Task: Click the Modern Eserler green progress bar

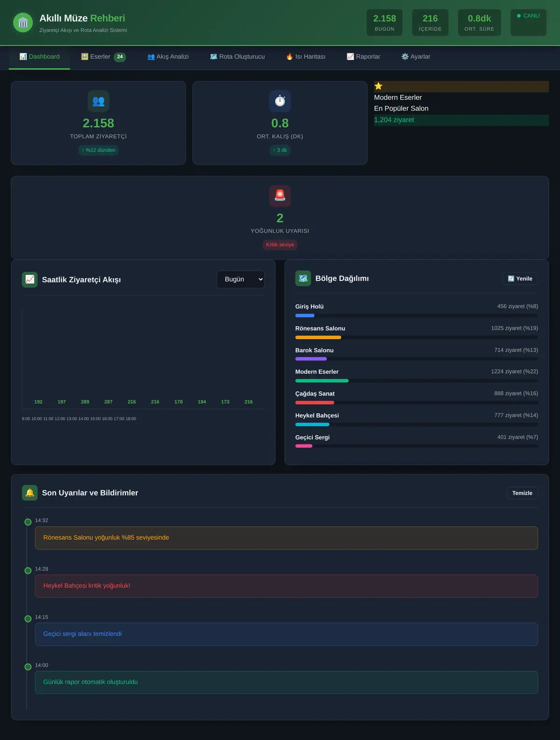Action: (x=322, y=381)
